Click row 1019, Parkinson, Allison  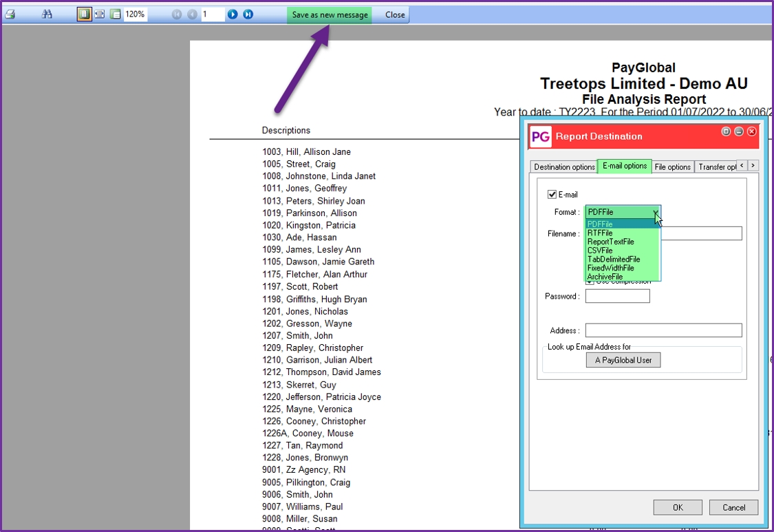point(310,213)
